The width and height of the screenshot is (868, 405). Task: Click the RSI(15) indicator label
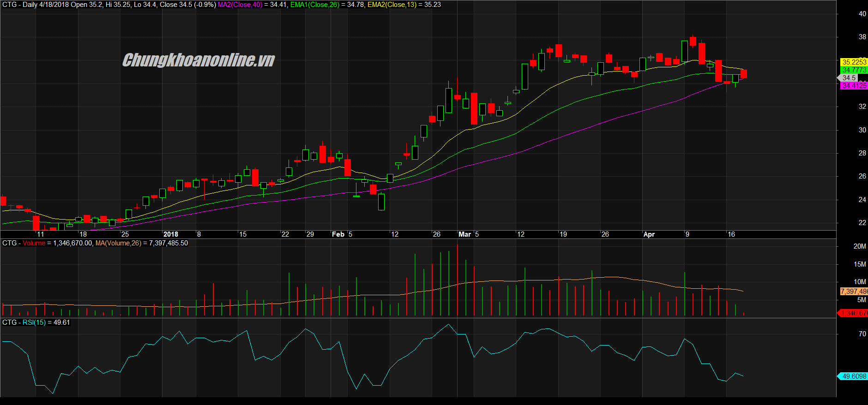coord(34,322)
